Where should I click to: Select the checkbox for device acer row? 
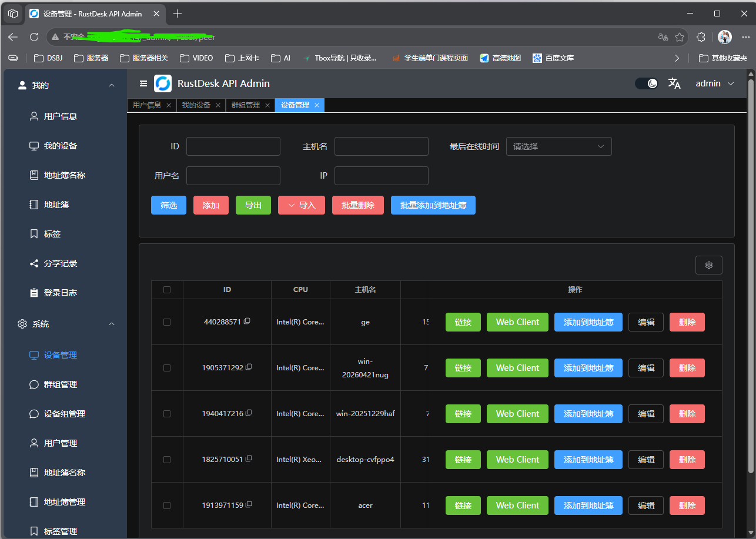pos(167,505)
